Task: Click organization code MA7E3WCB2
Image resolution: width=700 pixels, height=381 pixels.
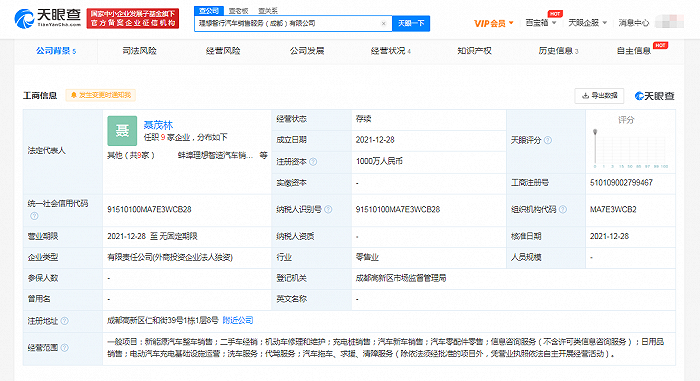Action: click(x=613, y=209)
